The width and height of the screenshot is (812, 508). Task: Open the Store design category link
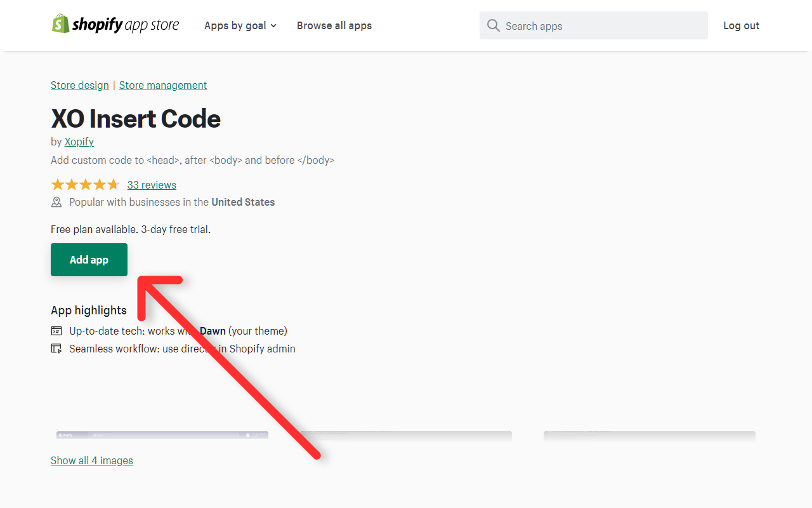(x=80, y=85)
